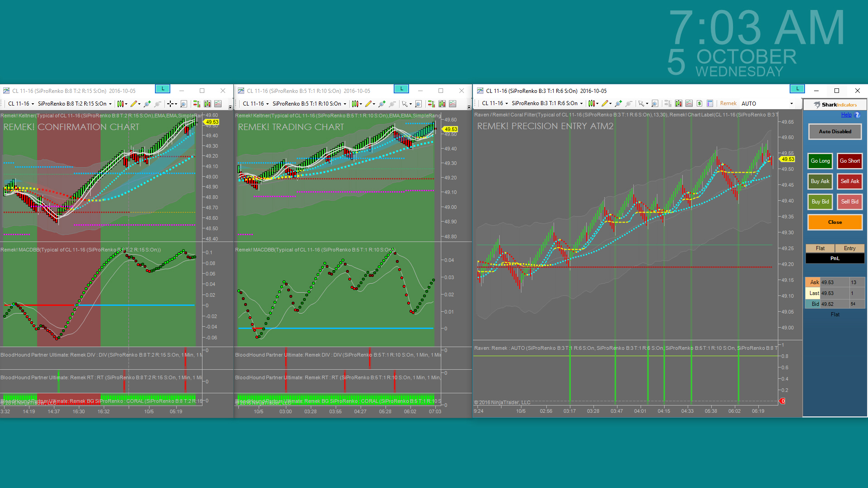This screenshot has width=868, height=488.
Task: Open SiProRenko B:8 T:2 R:15 interval dropdown
Action: [x=74, y=104]
